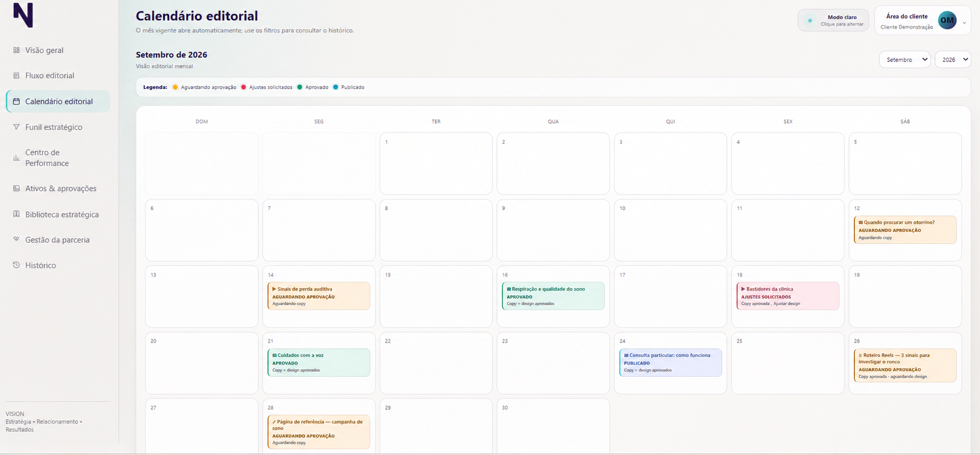Open Centro de Performance menu item
Viewport: 980px width, 455px height.
point(58,158)
